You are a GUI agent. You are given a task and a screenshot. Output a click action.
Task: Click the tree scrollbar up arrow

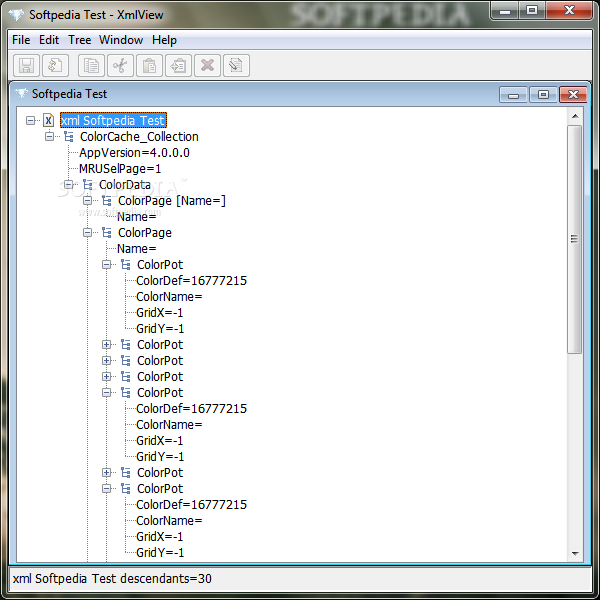click(575, 116)
